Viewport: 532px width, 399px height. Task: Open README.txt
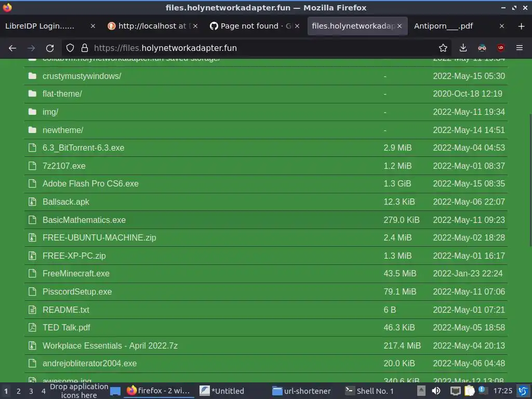66,310
